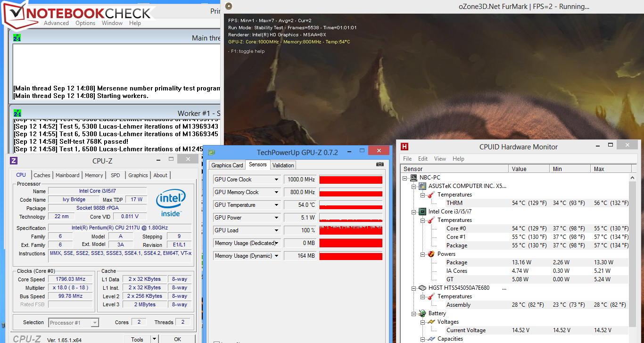644x343 pixels.
Task: Click the FurMark window title bar icon
Action: [x=229, y=6]
